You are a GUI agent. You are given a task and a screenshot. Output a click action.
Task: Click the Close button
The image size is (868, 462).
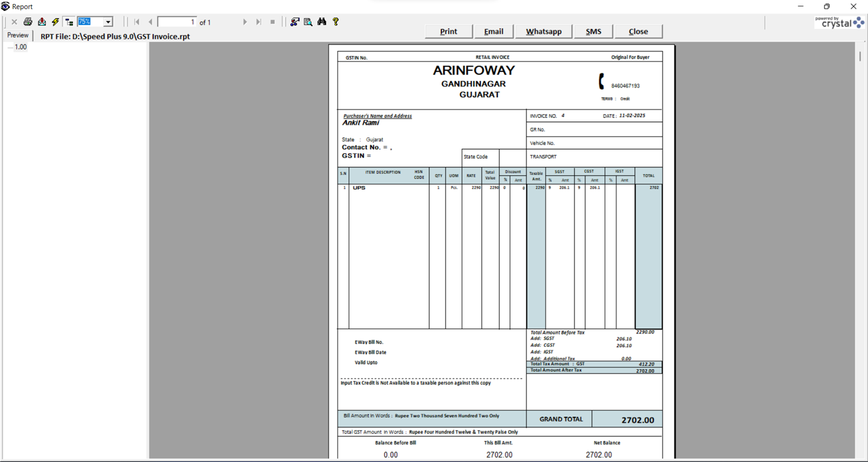(x=638, y=32)
